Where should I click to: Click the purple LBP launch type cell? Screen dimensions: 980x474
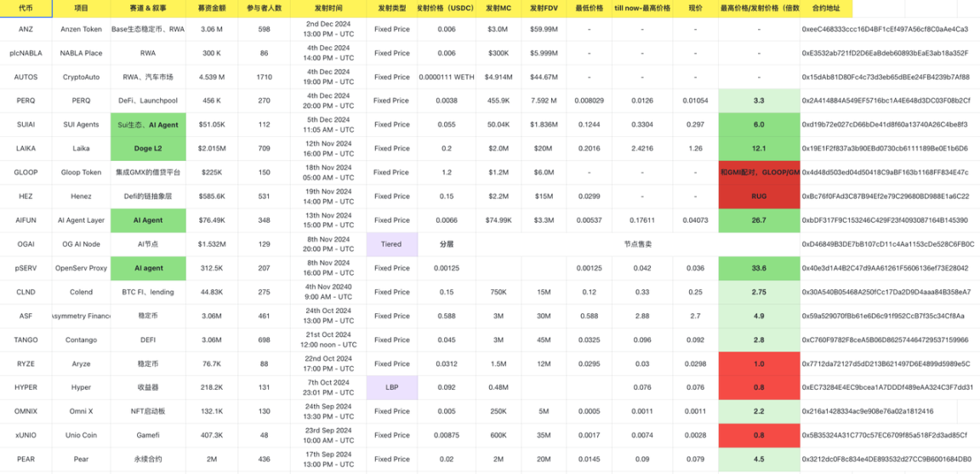[390, 387]
